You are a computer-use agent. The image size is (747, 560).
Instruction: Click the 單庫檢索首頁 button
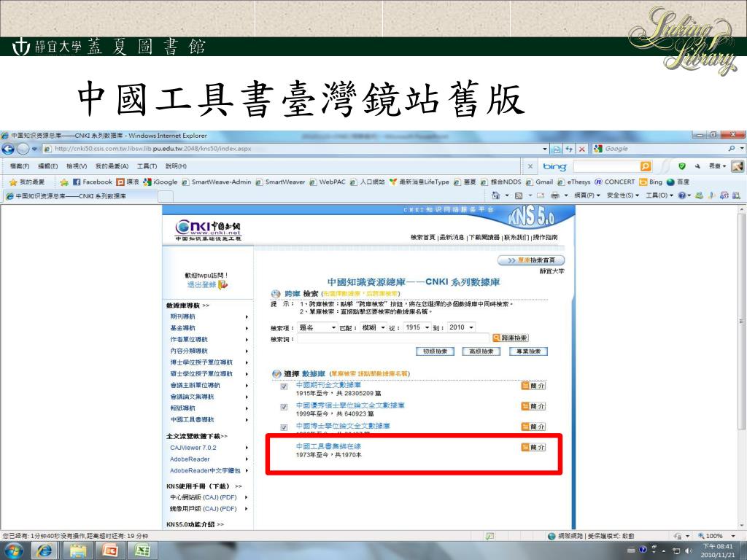pos(531,260)
